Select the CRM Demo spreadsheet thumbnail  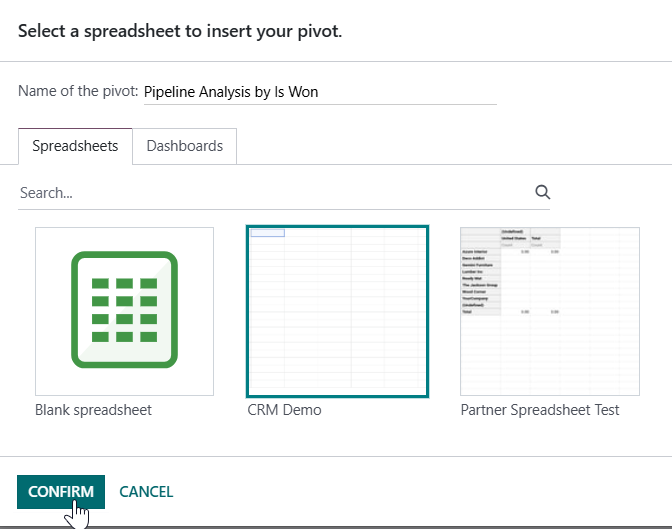337,311
